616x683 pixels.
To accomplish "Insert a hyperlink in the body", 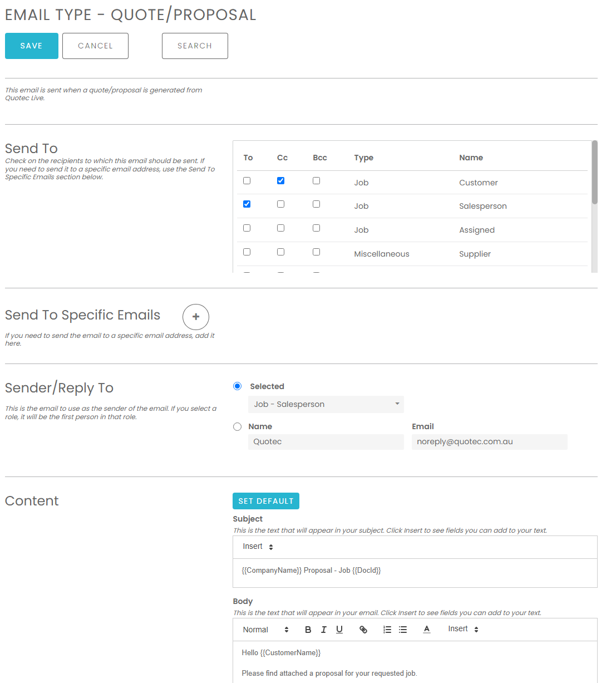I will [x=363, y=630].
